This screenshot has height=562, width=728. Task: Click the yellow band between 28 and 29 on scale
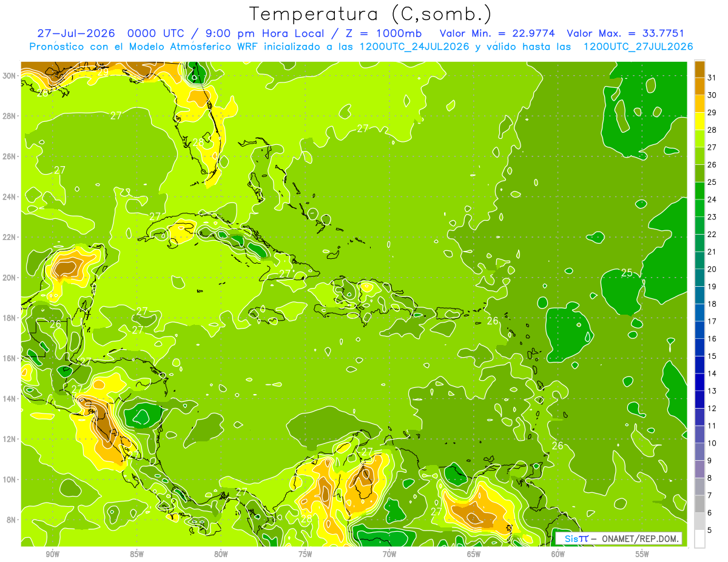click(x=699, y=121)
